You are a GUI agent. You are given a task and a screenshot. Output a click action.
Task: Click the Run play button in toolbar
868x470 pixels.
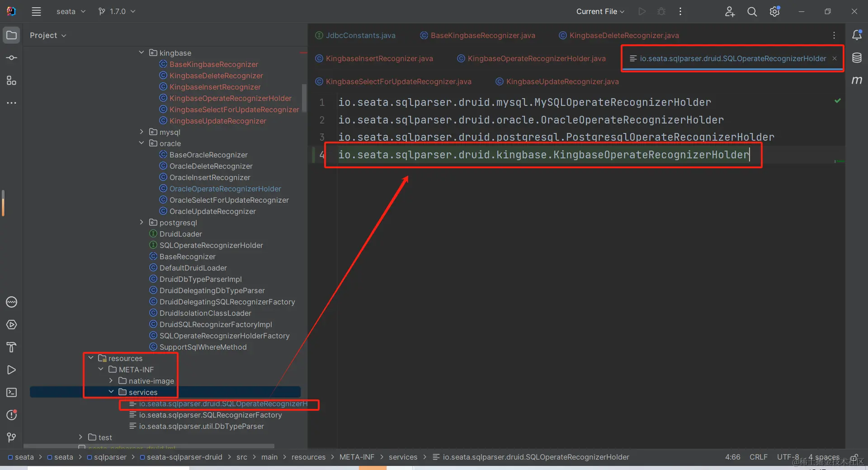(642, 12)
